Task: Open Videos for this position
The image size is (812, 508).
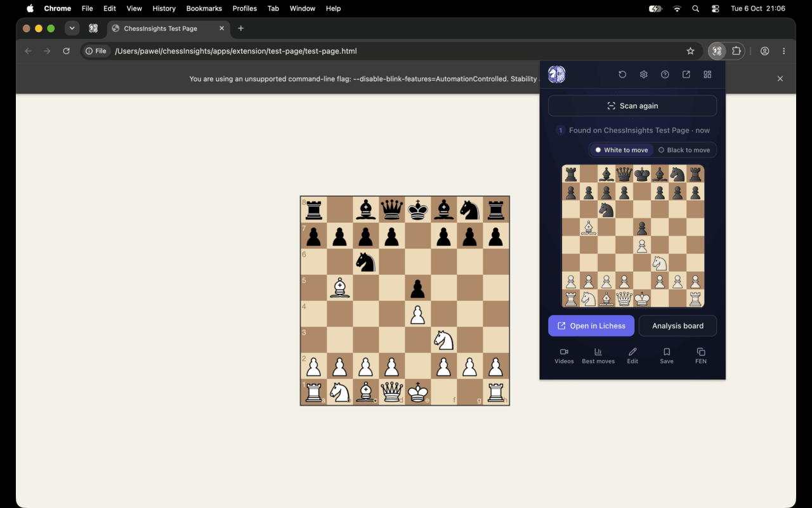Action: click(x=564, y=356)
